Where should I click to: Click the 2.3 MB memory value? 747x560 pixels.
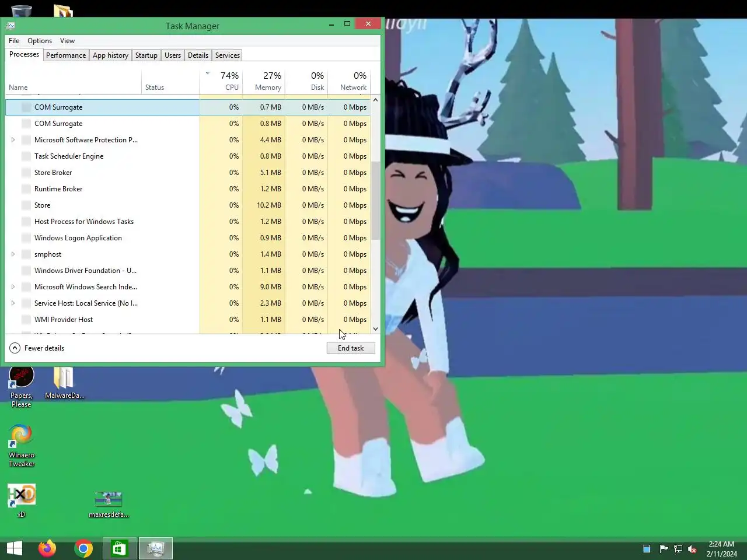(x=271, y=303)
